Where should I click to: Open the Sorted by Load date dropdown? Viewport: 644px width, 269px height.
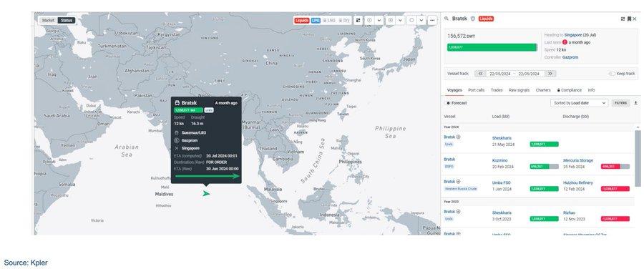579,103
